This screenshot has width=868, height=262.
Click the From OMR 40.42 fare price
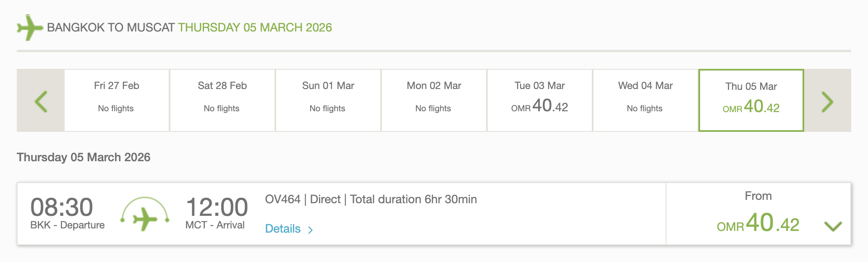click(758, 223)
